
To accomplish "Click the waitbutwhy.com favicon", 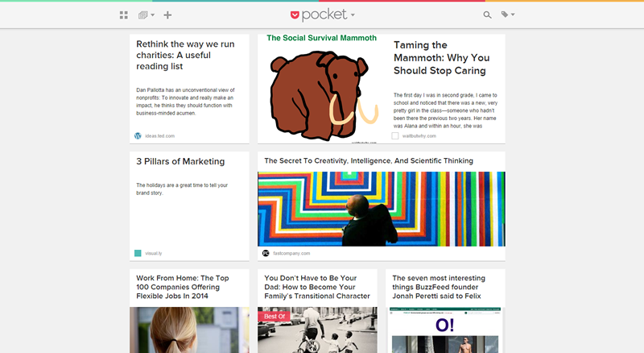I will click(x=395, y=136).
